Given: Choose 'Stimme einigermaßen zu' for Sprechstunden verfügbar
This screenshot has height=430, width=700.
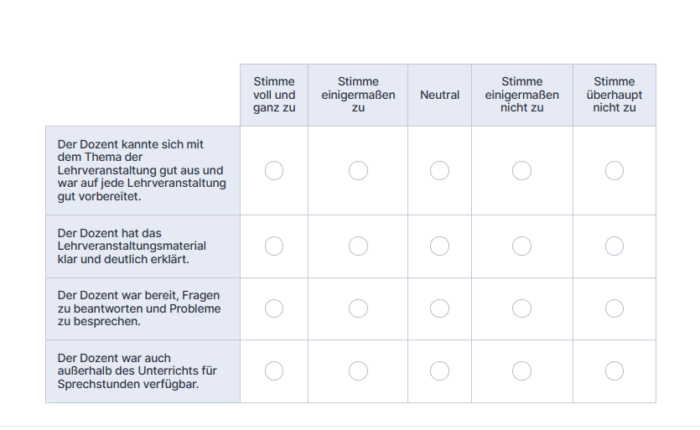Looking at the screenshot, I should (358, 371).
